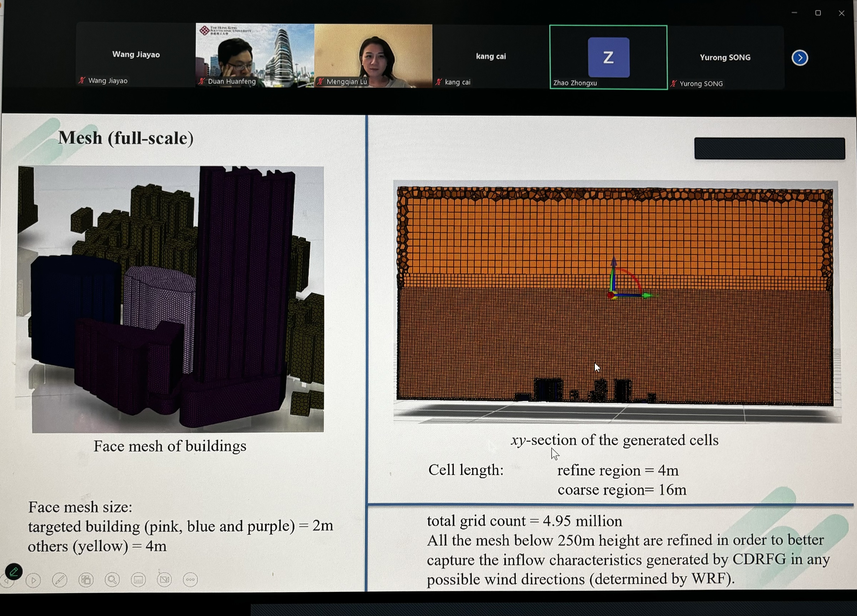Advance to the next slide arrow
The height and width of the screenshot is (616, 857).
pos(33,580)
